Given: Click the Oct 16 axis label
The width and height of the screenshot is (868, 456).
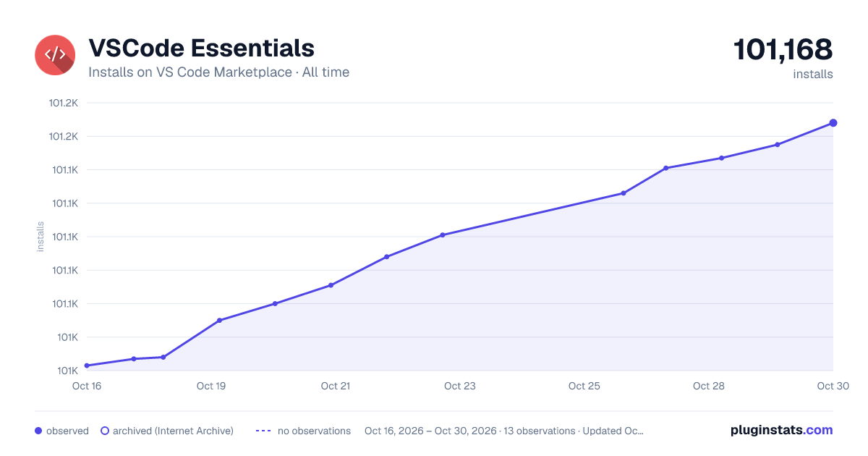Looking at the screenshot, I should click(x=87, y=386).
